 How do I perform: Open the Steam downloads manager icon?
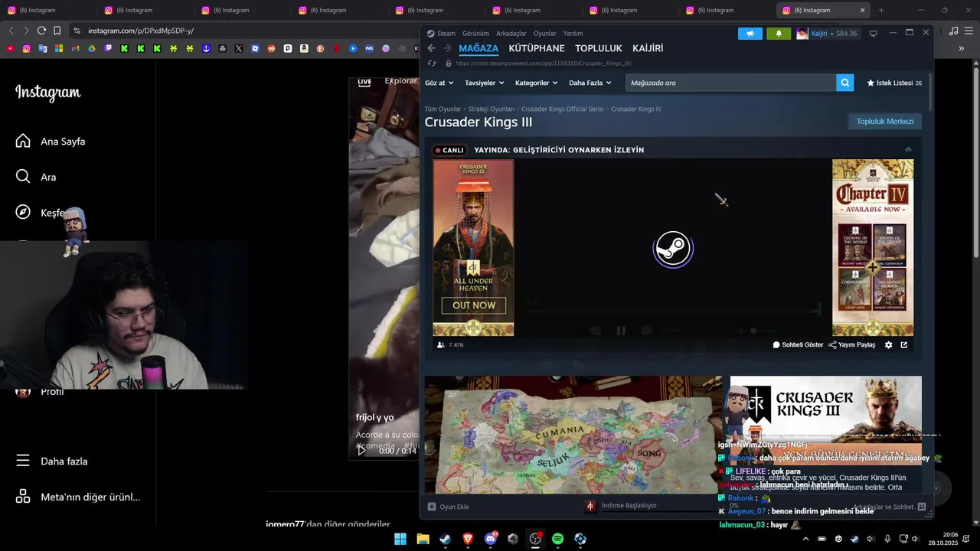590,506
